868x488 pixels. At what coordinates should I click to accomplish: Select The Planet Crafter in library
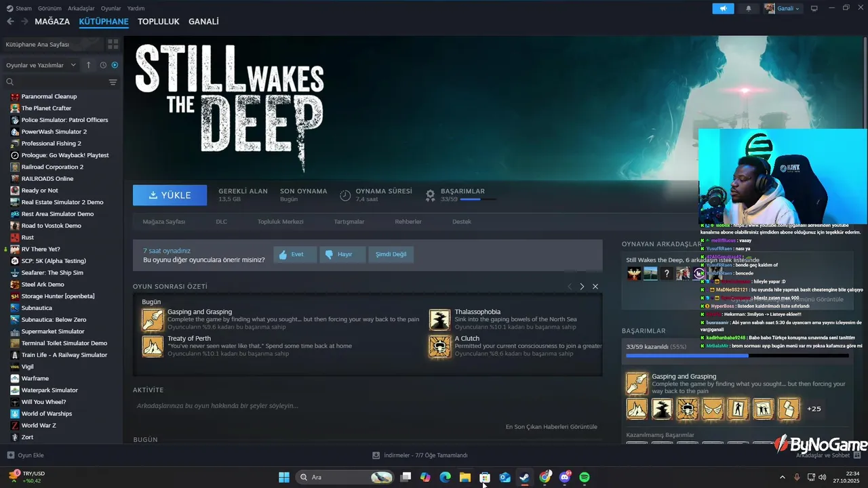[46, 108]
